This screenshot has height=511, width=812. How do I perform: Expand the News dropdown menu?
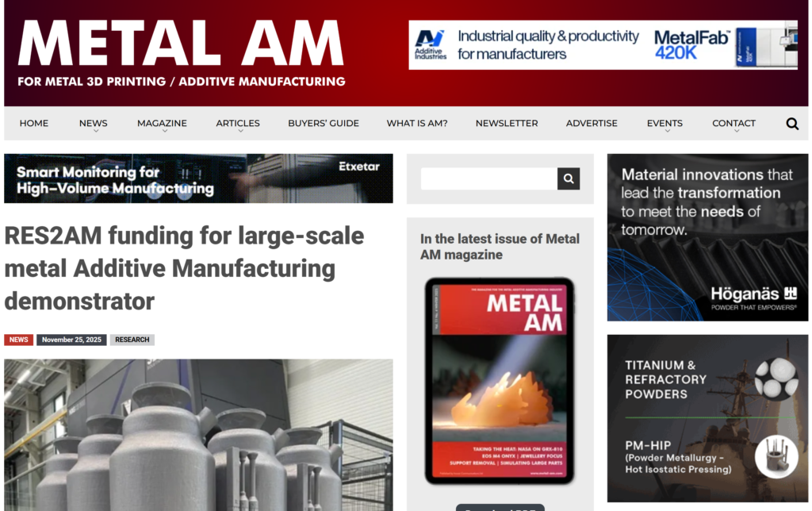(94, 124)
